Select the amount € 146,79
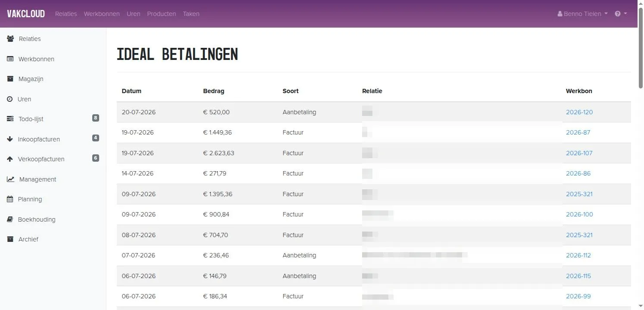 (x=215, y=276)
